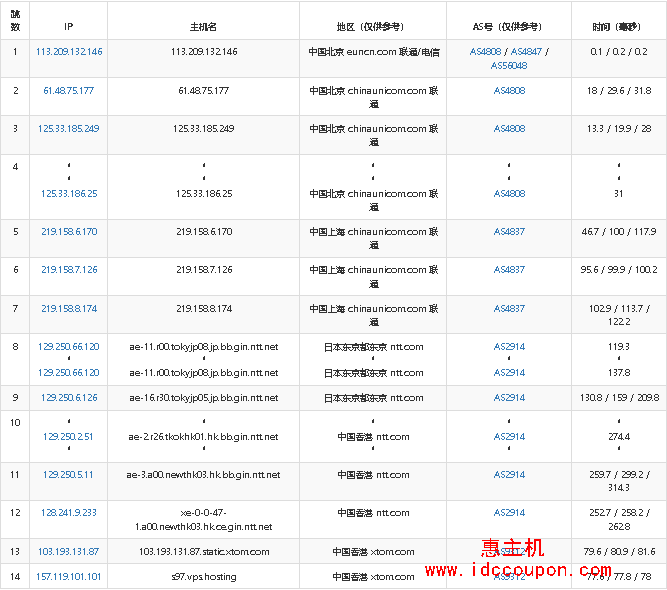667x590 pixels.
Task: Open the 129.250.6.126 IP link
Action: 69,397
